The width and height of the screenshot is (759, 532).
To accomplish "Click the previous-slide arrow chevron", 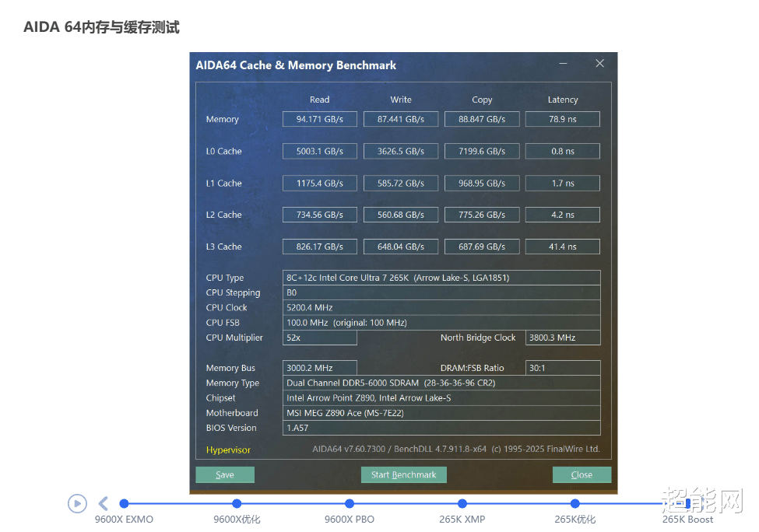I will point(104,503).
